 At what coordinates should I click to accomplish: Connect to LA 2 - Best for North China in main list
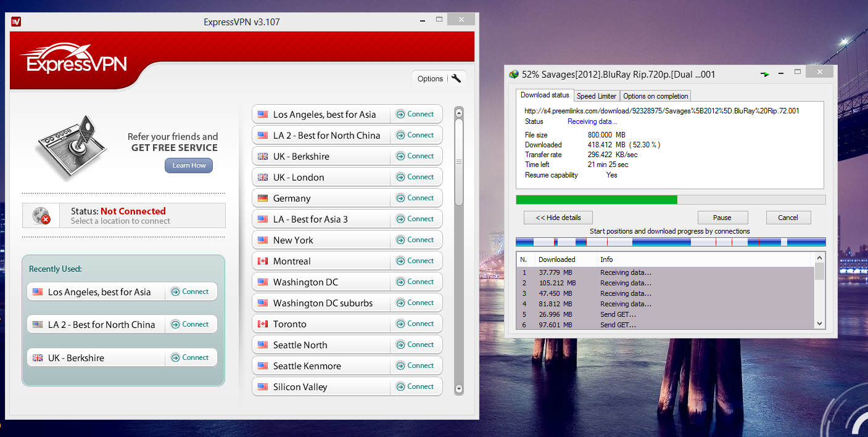click(x=416, y=135)
